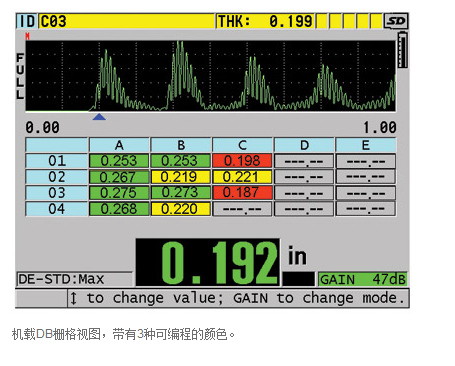455x366 pixels.
Task: Click the 0.00 range start value
Action: 42,128
